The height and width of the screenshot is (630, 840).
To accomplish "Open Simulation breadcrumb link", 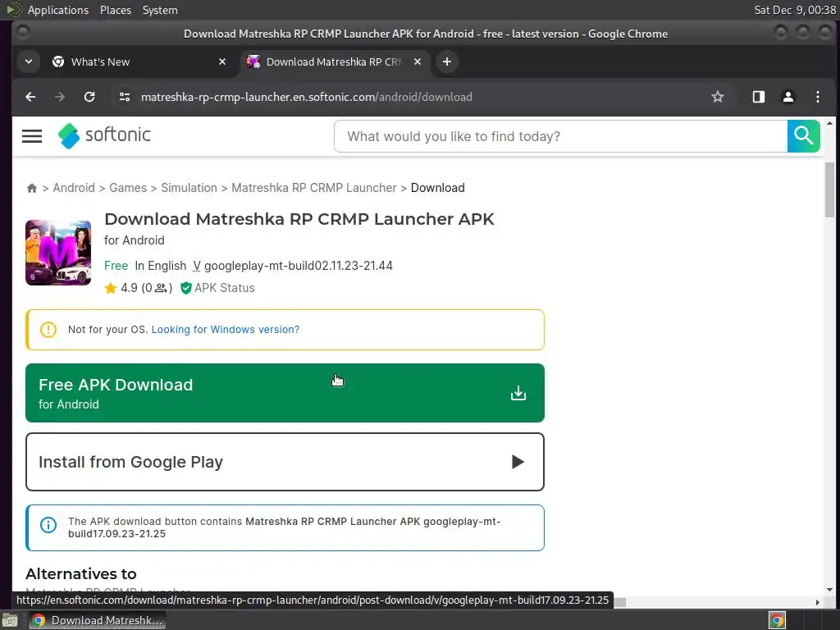I will 189,188.
